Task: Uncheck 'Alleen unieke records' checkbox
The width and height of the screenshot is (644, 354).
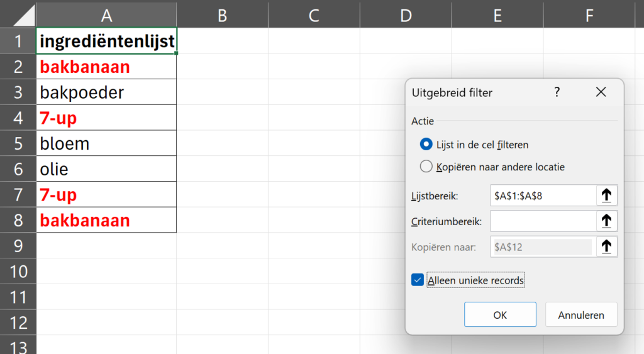Action: click(418, 280)
